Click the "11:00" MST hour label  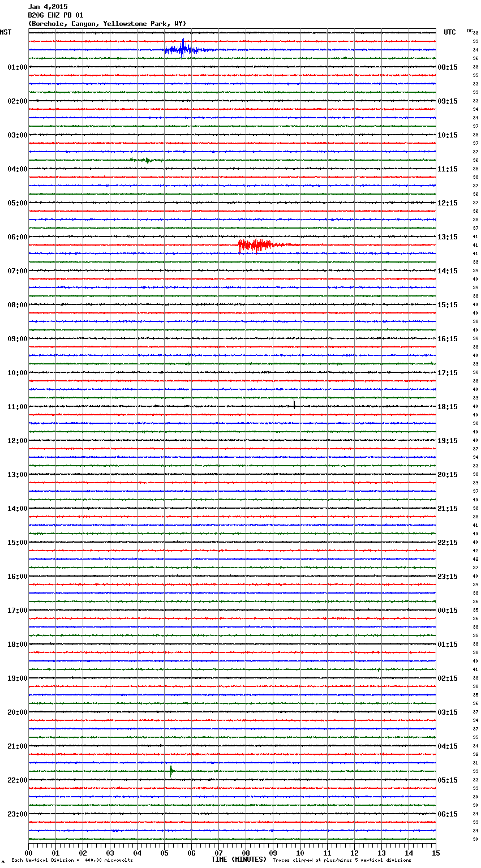click(18, 407)
